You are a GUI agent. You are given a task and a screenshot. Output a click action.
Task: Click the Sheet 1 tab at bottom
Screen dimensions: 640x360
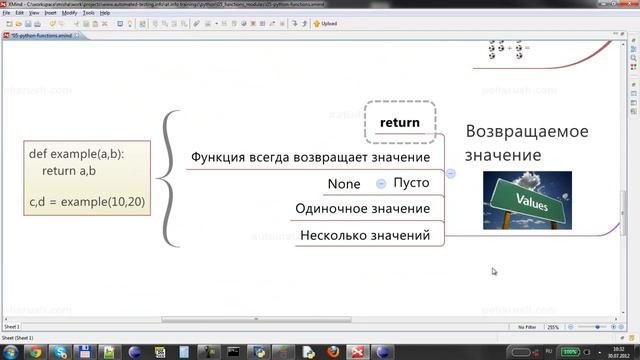[x=11, y=327]
